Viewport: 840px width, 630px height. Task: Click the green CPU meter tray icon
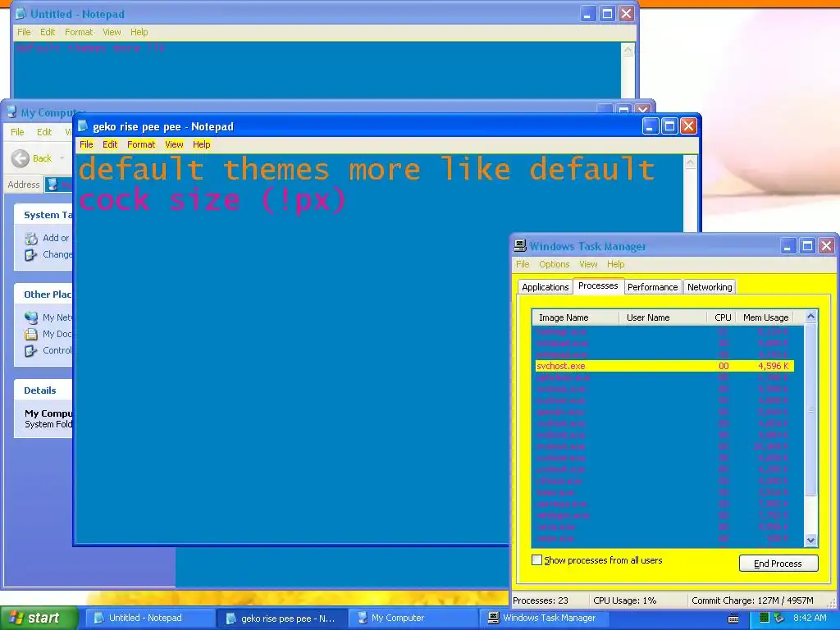(x=764, y=618)
